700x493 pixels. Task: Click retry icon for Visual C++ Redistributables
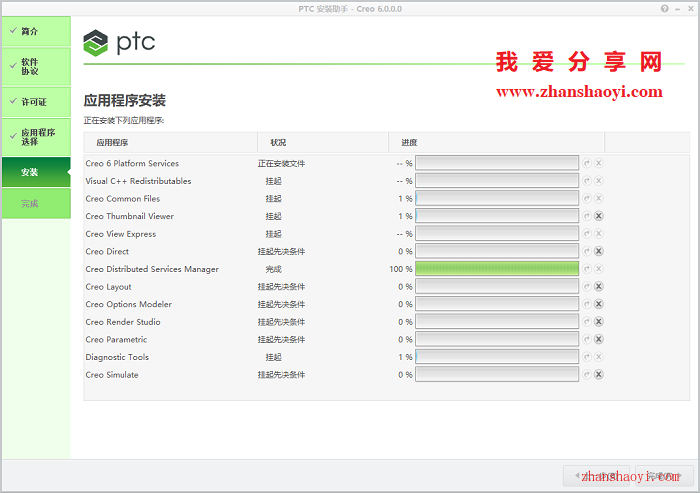pos(587,181)
